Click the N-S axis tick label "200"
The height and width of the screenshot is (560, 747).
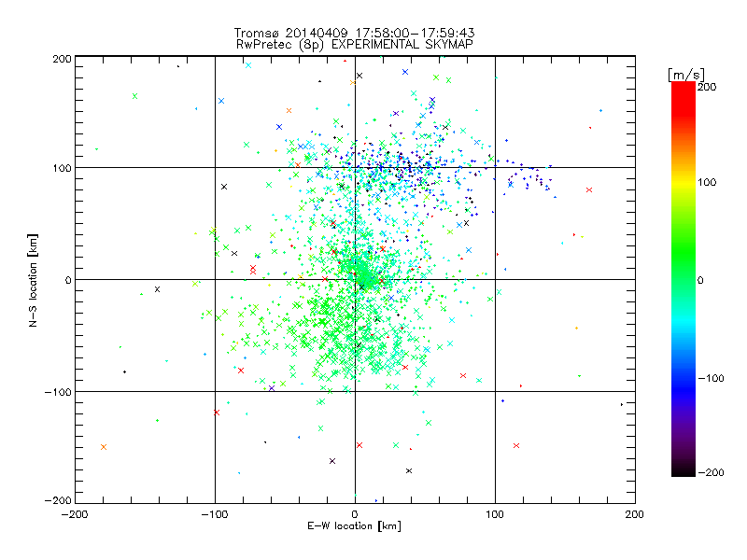62,59
